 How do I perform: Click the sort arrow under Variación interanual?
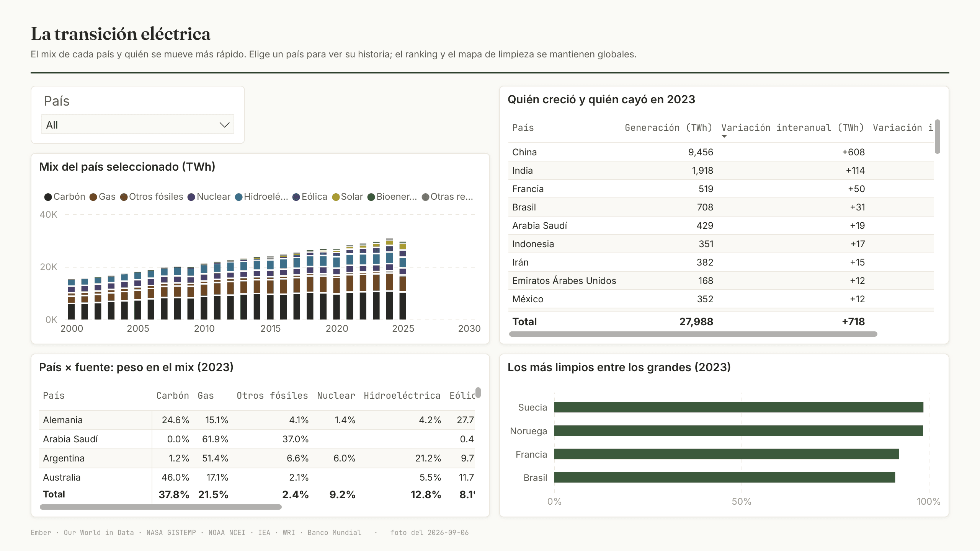click(724, 136)
